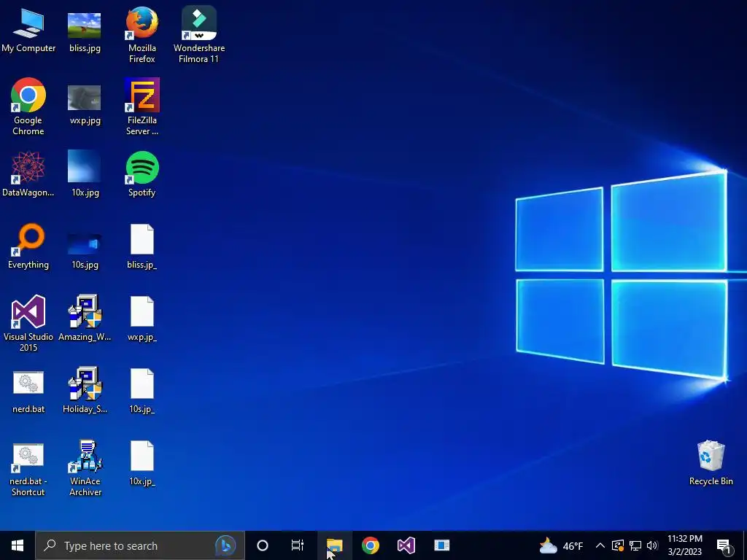
Task: Select the Recycle Bin icon
Action: 711,464
